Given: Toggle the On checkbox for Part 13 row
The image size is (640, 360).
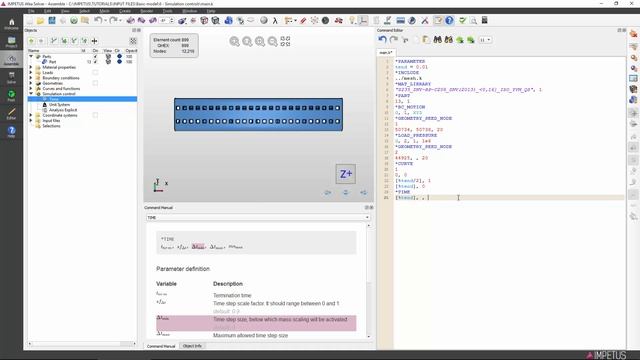Looking at the screenshot, I should (x=95, y=62).
